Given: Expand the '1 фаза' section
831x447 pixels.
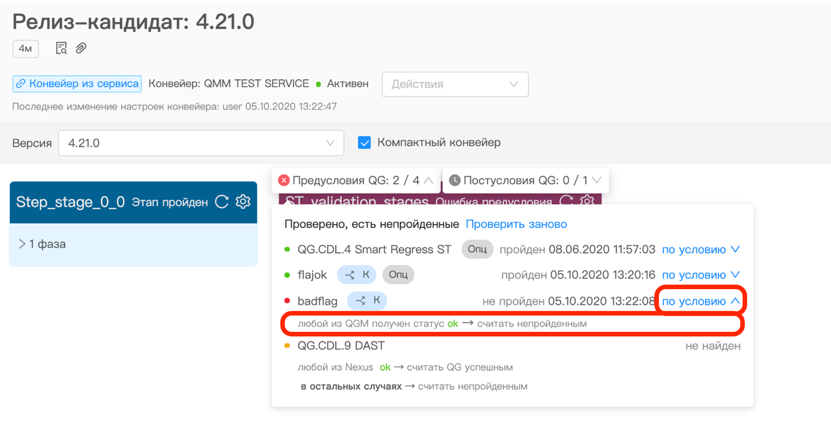Looking at the screenshot, I should point(43,244).
